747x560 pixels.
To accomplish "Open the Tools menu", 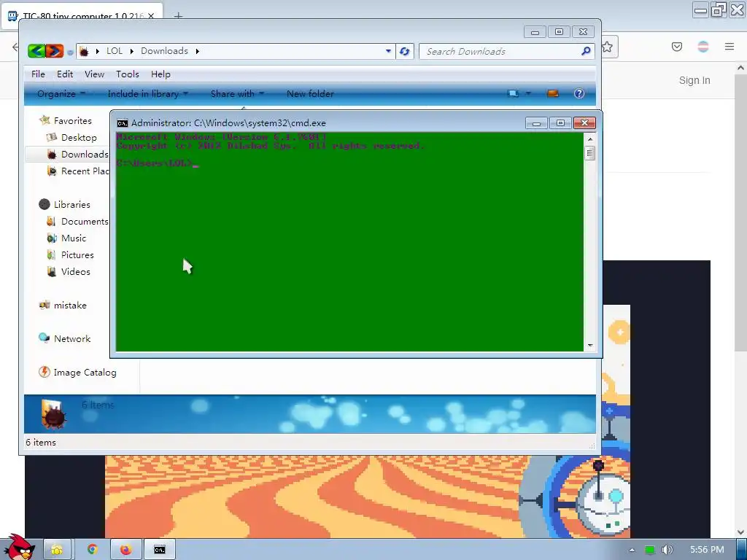I will pyautogui.click(x=127, y=74).
